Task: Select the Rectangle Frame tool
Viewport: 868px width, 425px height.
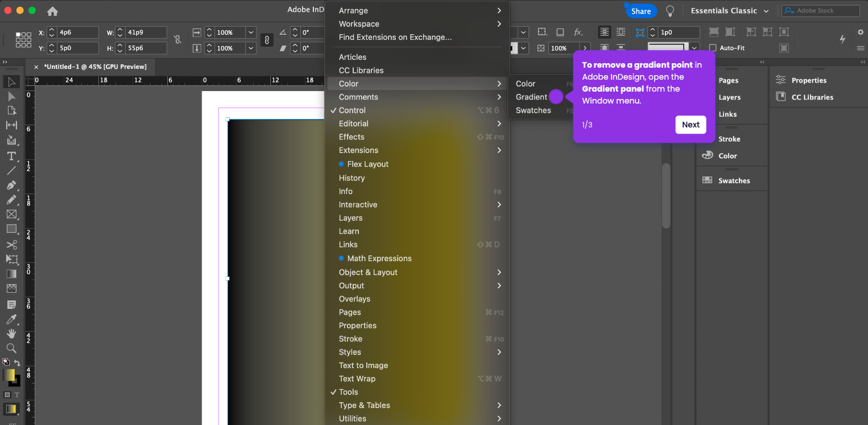Action: 11,214
